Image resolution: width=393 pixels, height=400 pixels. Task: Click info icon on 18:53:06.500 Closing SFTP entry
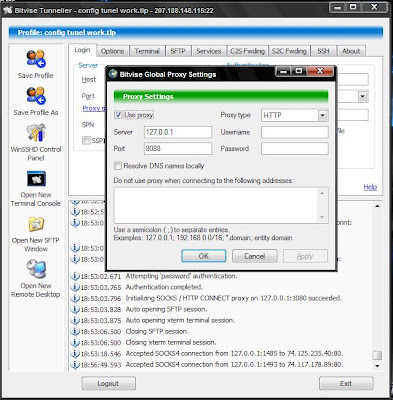click(x=75, y=331)
